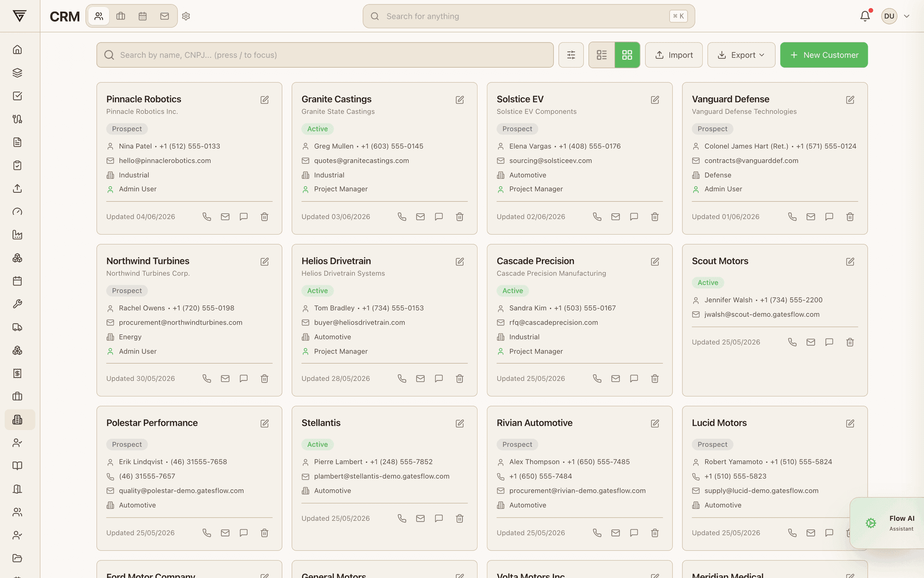
Task: Open the filter options button
Action: 571,55
